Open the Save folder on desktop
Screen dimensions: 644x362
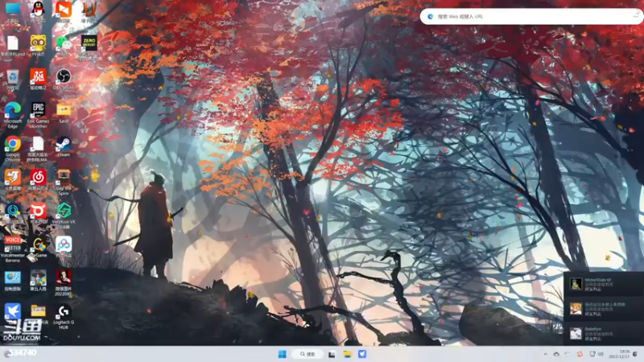[x=64, y=113]
